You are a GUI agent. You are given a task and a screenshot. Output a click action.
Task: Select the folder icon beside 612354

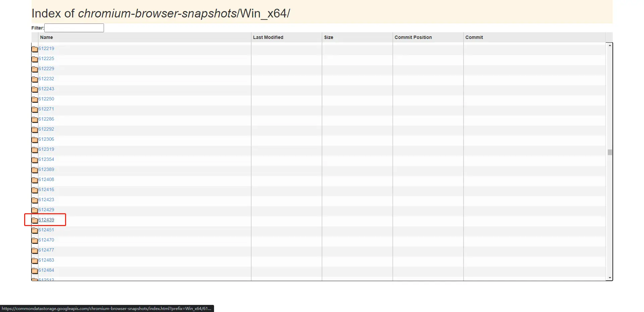(35, 160)
